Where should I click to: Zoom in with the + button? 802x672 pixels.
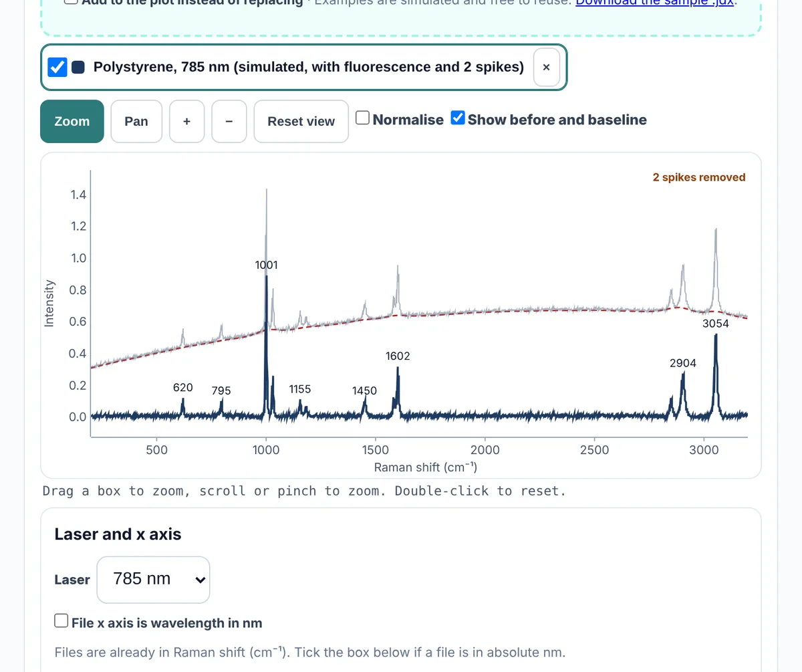click(186, 121)
